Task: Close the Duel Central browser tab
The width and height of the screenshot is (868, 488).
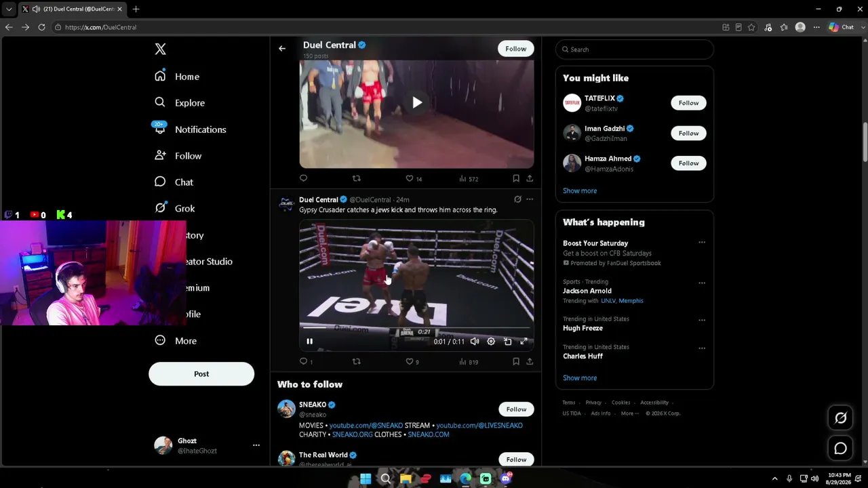Action: coord(120,9)
